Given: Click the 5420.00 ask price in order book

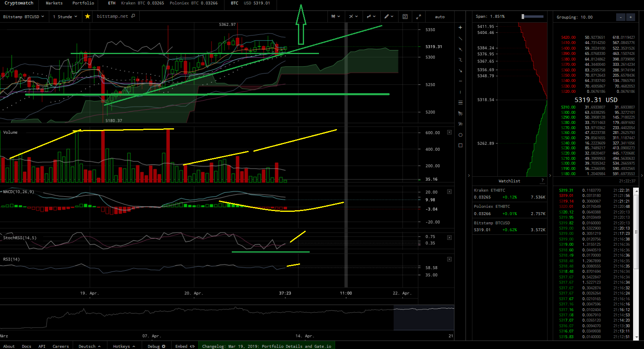Looking at the screenshot, I should click(568, 38).
